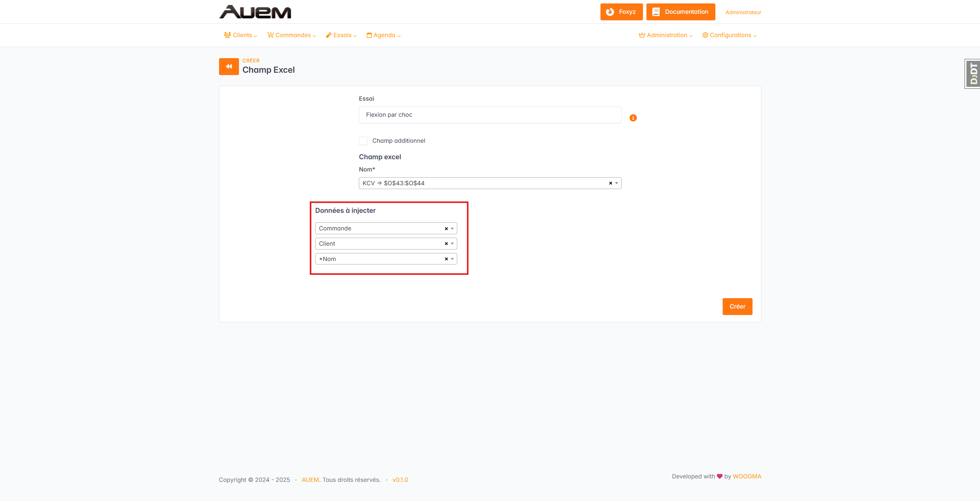Viewport: 980px width, 501px height.
Task: Clear the KCV Nom selection with the x
Action: pyautogui.click(x=610, y=183)
